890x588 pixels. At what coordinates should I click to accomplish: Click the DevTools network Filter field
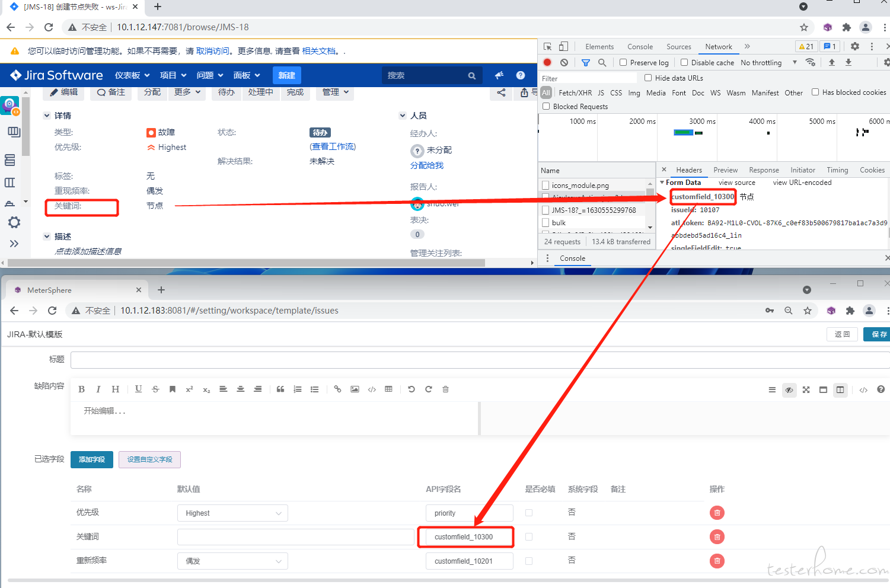click(588, 78)
